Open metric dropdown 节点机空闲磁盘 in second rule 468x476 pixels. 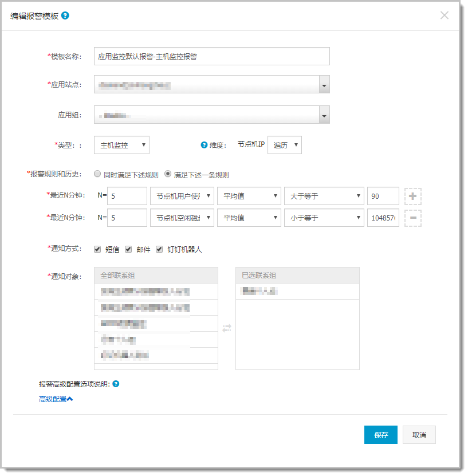click(182, 218)
